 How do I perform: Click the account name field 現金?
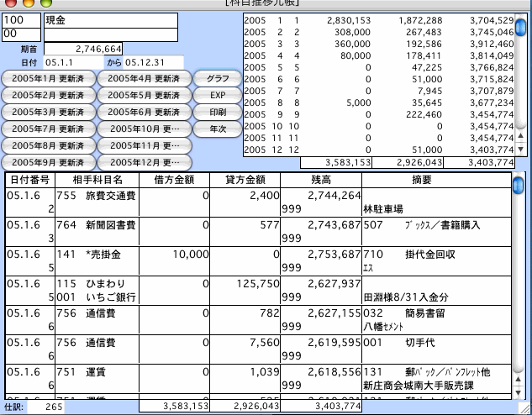(x=110, y=19)
